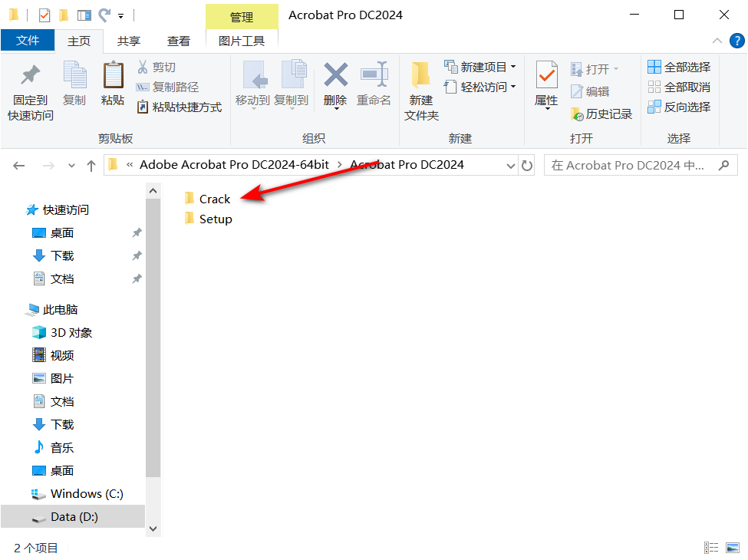Click the quick access Properties checkmark icon

(x=44, y=16)
